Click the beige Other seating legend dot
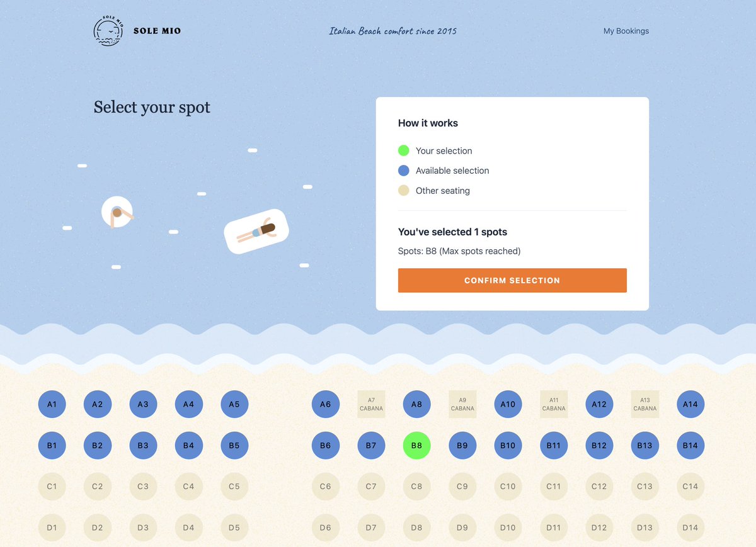Screen dimensions: 756x547 (x=404, y=191)
